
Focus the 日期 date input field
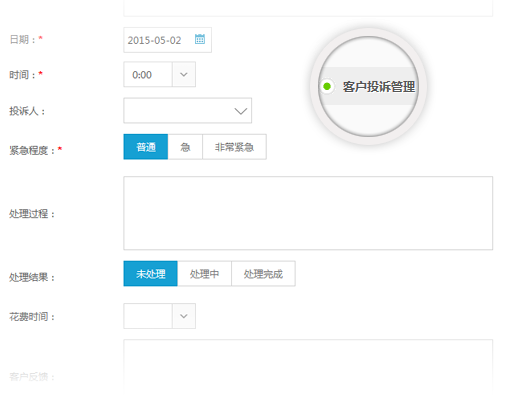point(167,40)
